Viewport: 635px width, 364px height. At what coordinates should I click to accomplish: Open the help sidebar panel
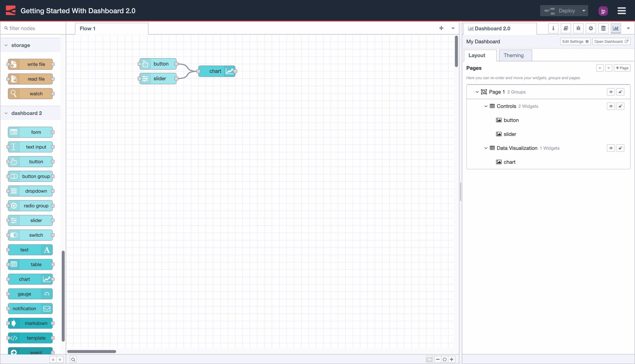tap(566, 28)
